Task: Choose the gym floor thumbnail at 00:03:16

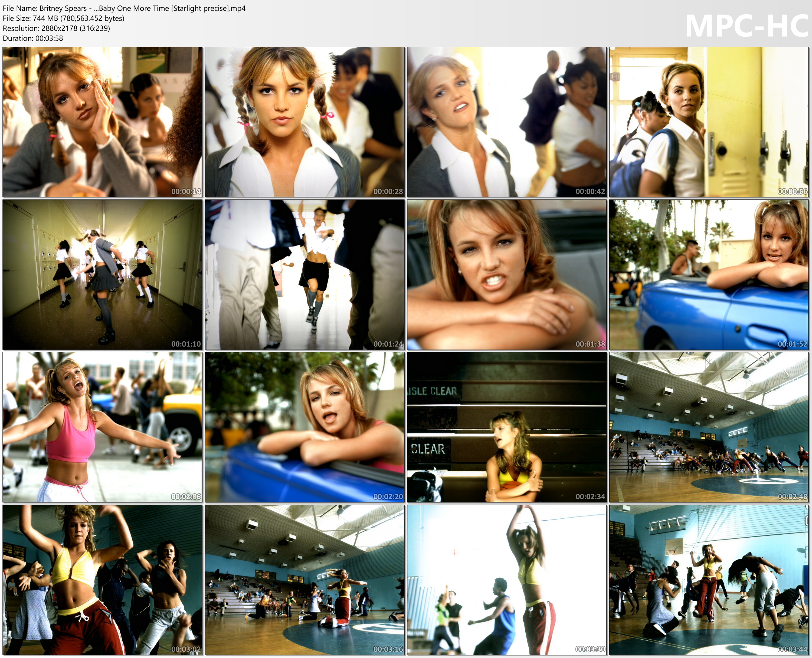Action: tap(305, 580)
